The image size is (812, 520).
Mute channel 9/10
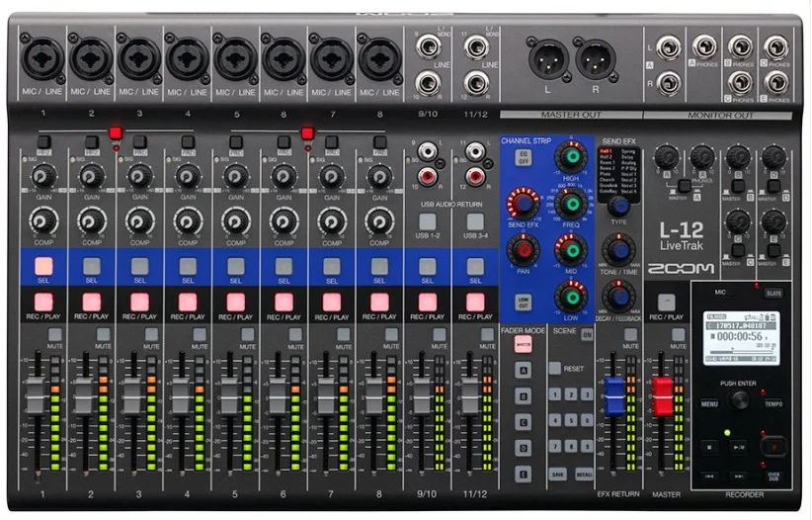[x=440, y=334]
